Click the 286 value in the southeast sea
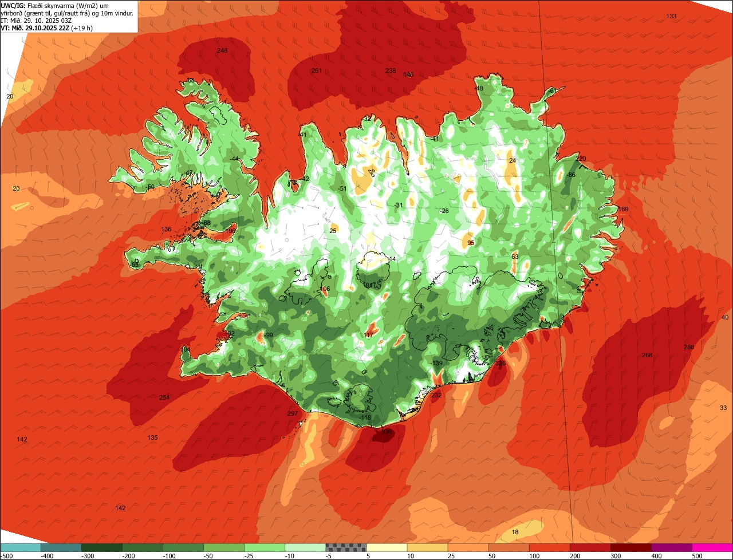Image resolution: width=733 pixels, height=560 pixels. coord(689,348)
